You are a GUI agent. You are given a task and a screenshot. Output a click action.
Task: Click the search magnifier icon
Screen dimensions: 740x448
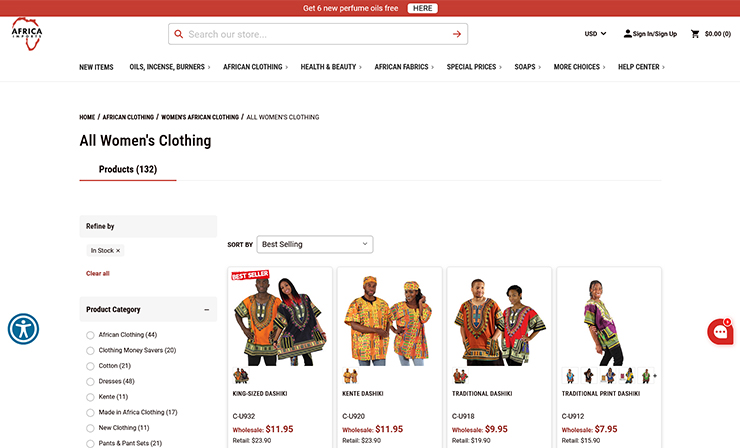tap(179, 34)
